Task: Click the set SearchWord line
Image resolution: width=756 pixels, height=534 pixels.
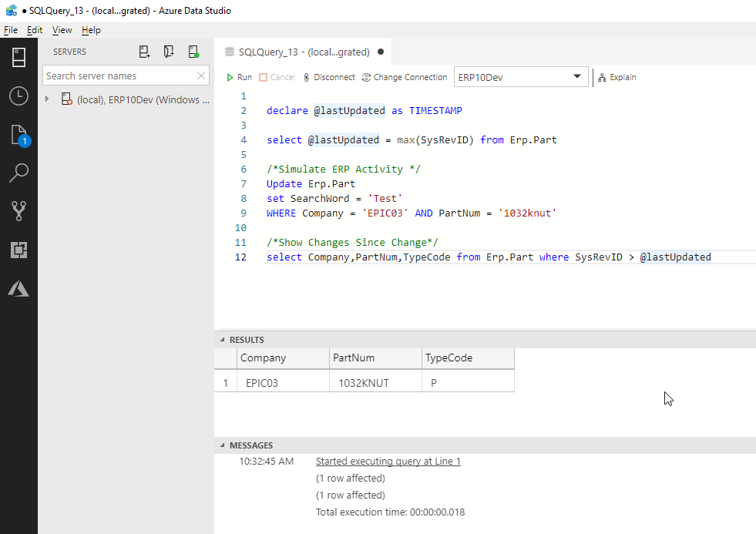Action: tap(334, 199)
